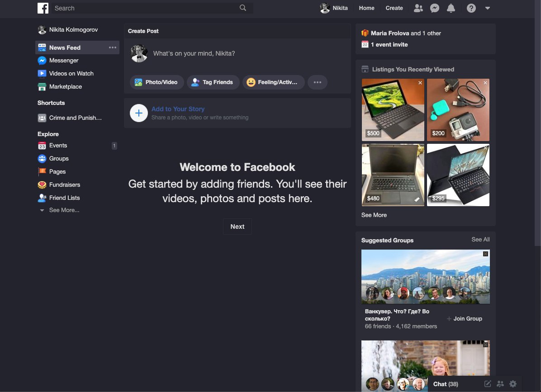Open Marketplace label in sidebar
Image resolution: width=541 pixels, height=392 pixels.
point(66,86)
